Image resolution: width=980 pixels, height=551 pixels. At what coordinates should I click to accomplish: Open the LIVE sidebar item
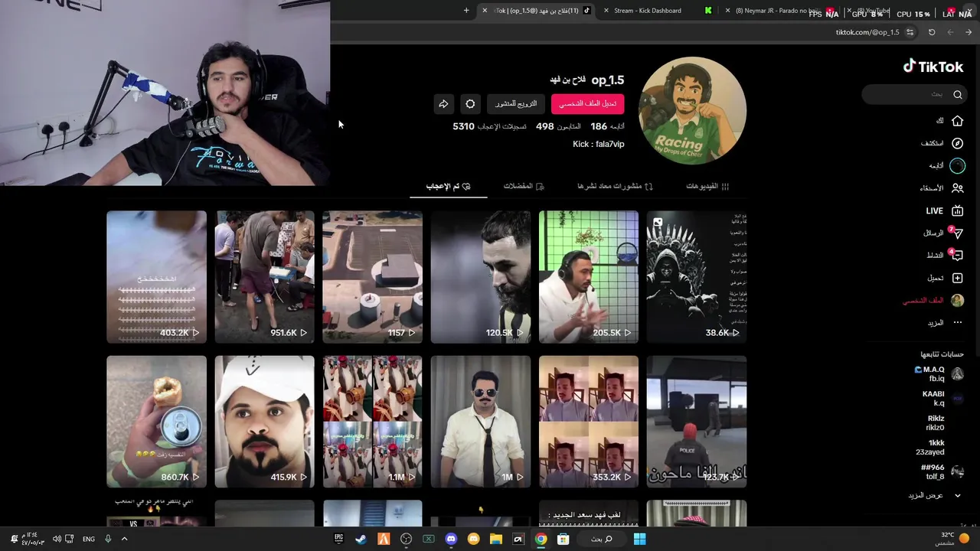[x=945, y=210]
